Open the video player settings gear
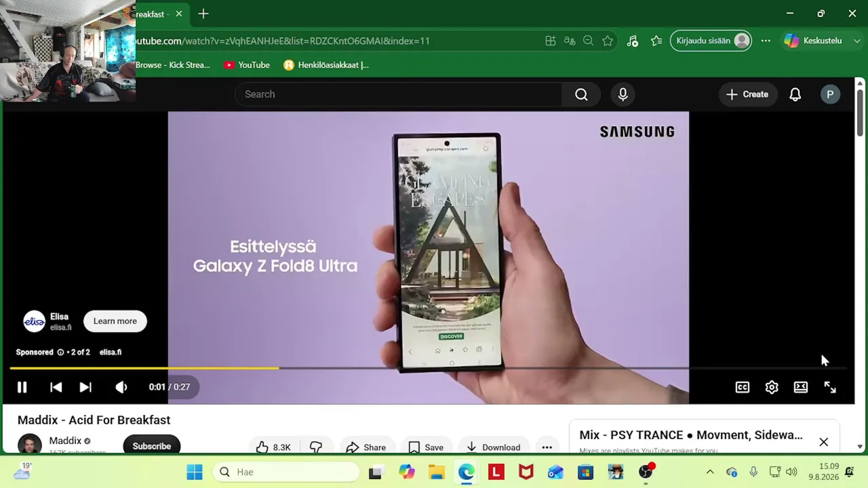The height and width of the screenshot is (488, 868). click(x=772, y=387)
